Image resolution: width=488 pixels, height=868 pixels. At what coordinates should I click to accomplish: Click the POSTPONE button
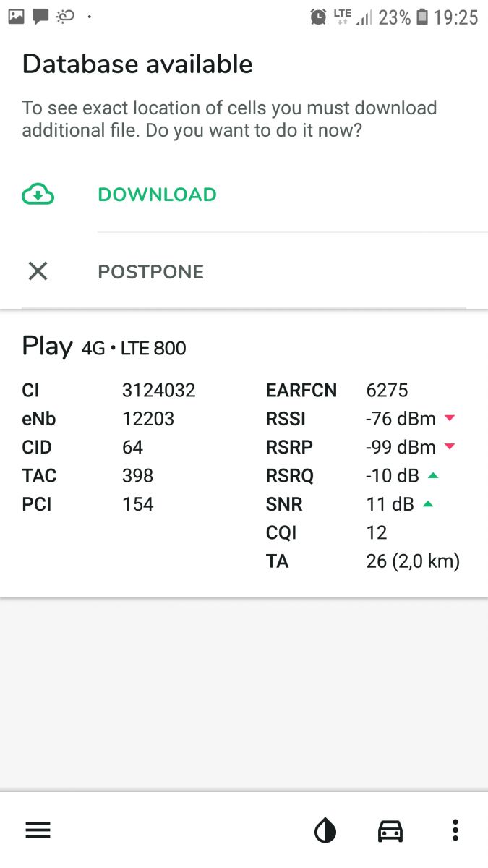click(x=151, y=272)
